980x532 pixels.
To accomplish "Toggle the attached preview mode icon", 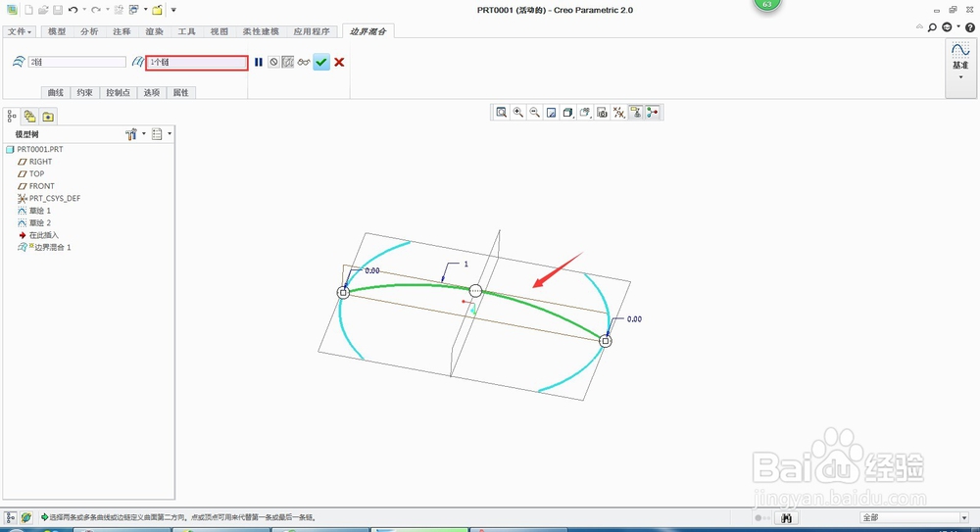I will (287, 62).
